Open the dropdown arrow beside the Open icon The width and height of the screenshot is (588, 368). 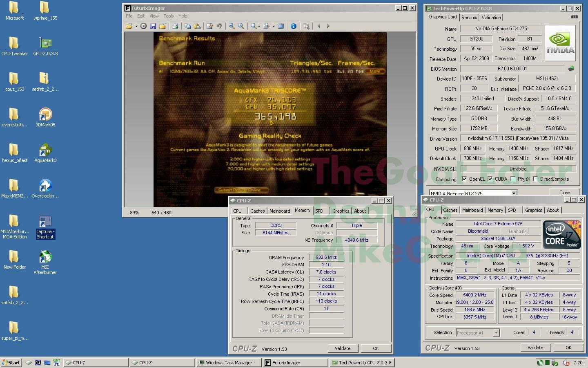[136, 26]
